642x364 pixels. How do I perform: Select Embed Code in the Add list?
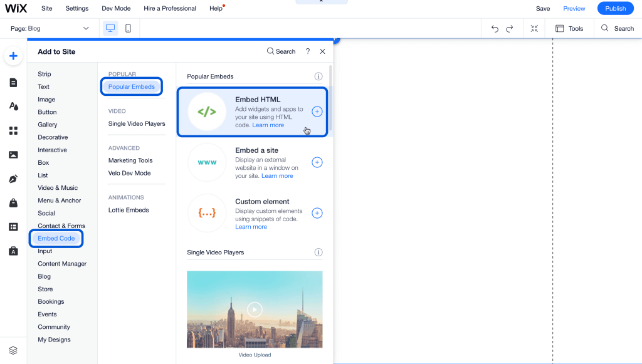click(56, 238)
